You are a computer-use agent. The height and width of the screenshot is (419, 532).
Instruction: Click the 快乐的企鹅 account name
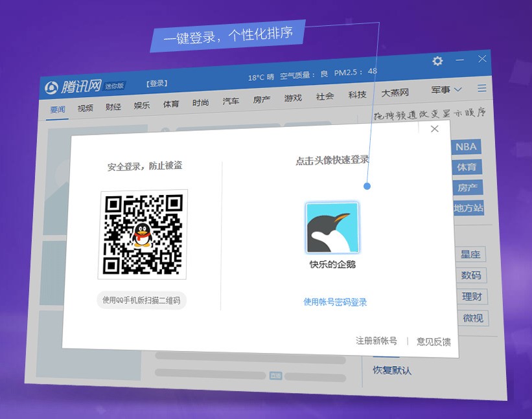(x=332, y=264)
